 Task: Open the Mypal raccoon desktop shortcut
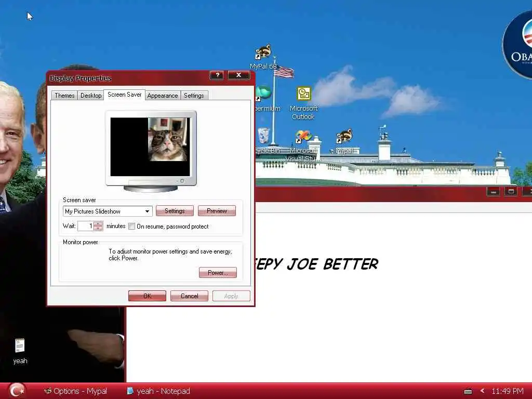pyautogui.click(x=344, y=141)
